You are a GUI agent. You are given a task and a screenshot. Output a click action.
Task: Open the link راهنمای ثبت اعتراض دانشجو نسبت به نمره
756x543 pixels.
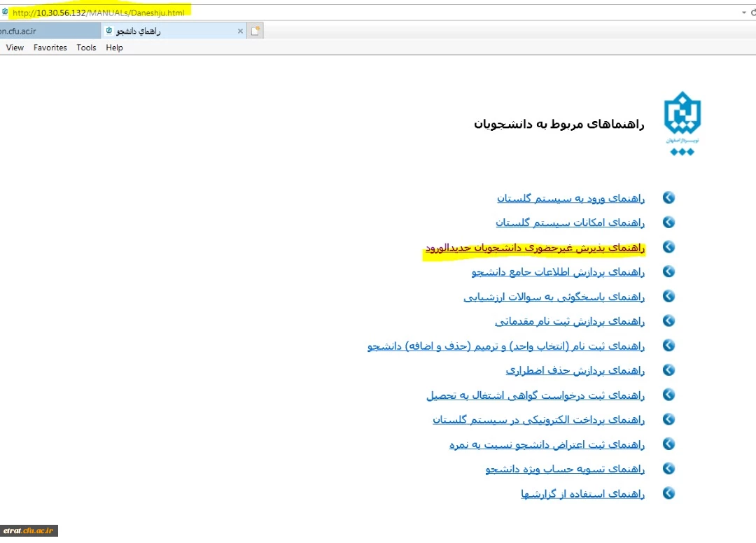[x=547, y=444]
